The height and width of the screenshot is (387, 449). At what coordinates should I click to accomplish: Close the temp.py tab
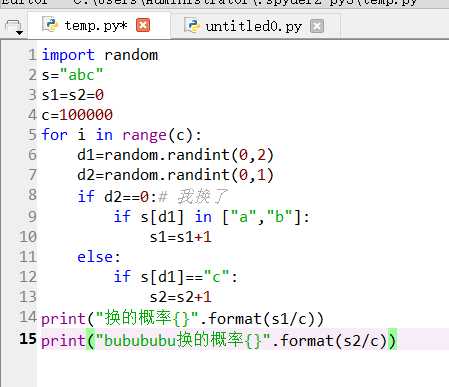coord(143,25)
